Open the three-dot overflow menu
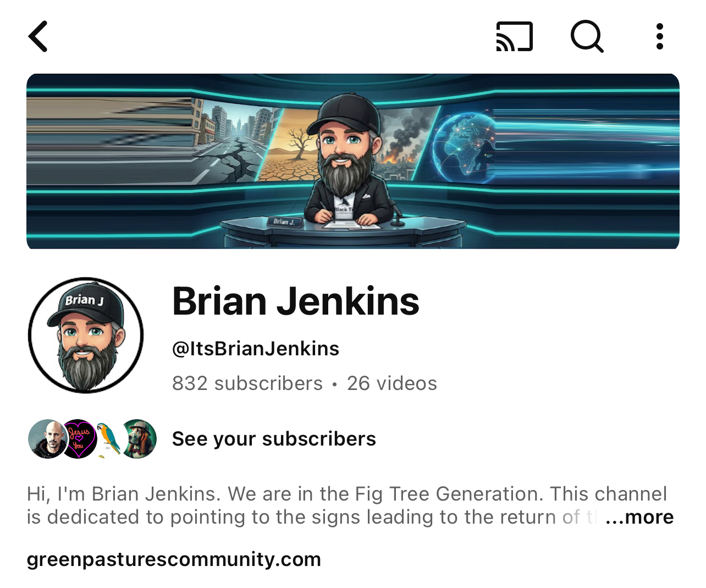The image size is (706, 588). click(x=659, y=36)
